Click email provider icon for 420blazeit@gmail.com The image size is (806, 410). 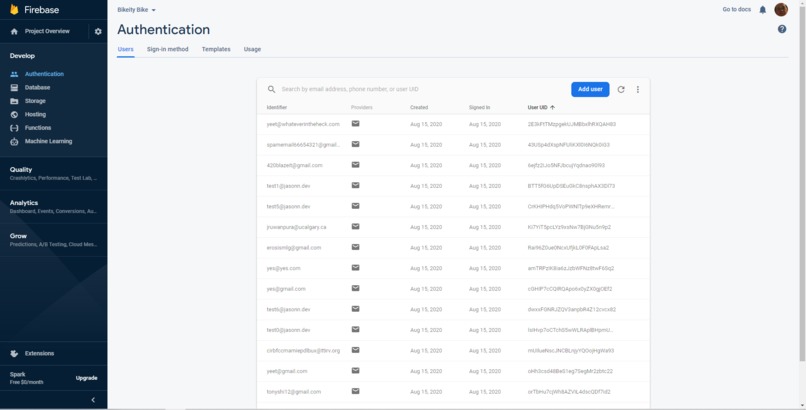coord(355,165)
